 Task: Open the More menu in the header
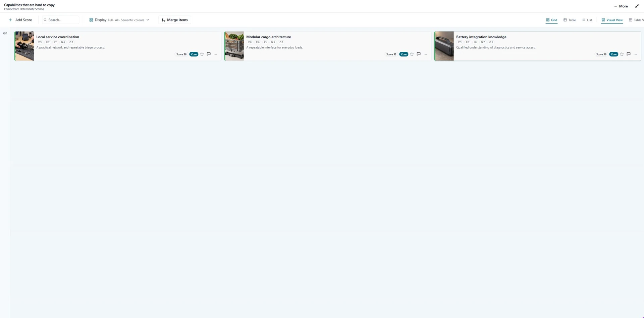pos(621,6)
